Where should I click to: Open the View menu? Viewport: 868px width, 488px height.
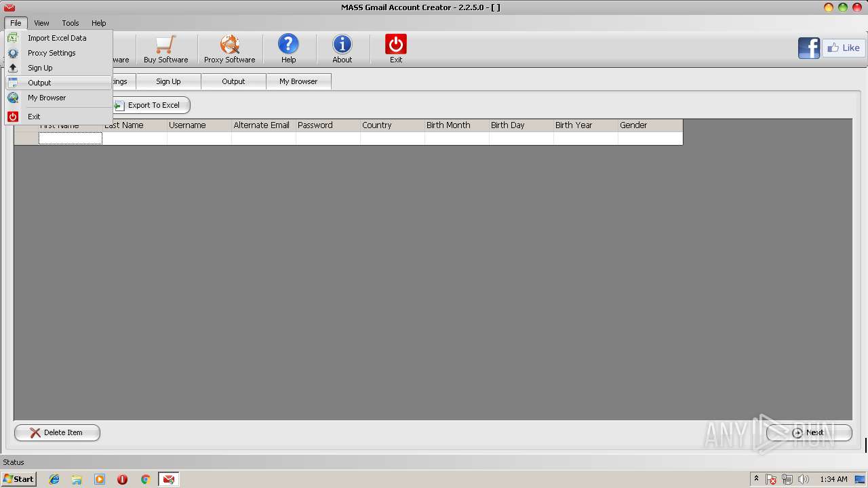[x=41, y=23]
